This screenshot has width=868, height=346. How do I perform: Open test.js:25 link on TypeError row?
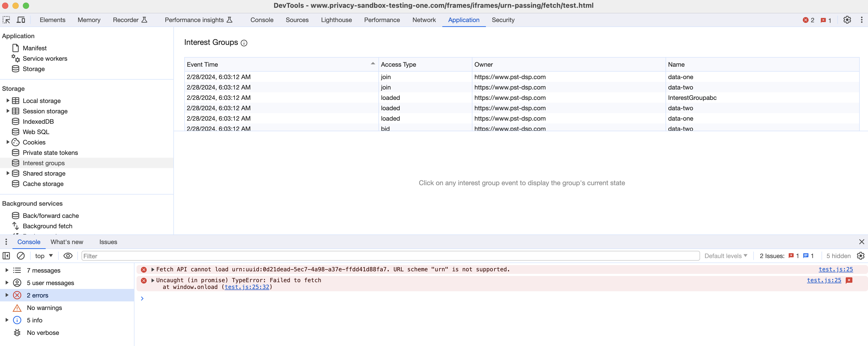[824, 280]
